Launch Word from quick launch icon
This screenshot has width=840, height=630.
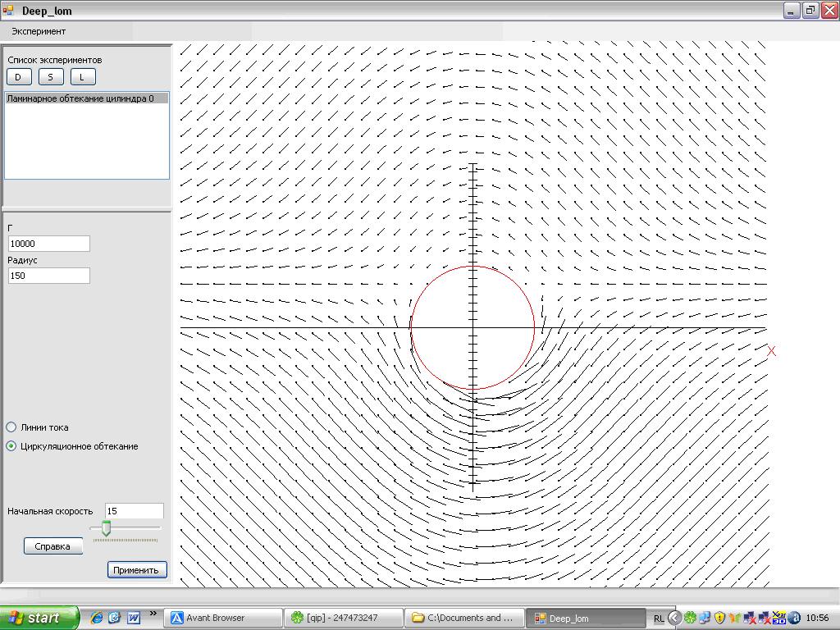click(134, 618)
